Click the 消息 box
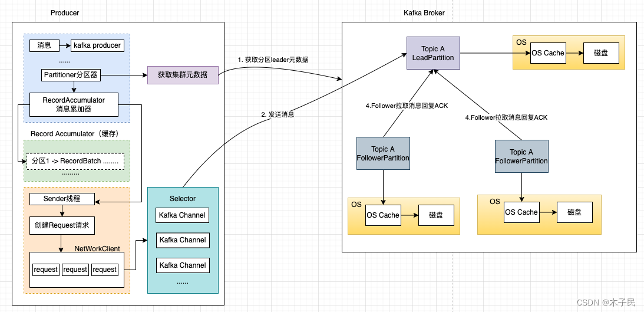Image resolution: width=644 pixels, height=312 pixels. 44,45
